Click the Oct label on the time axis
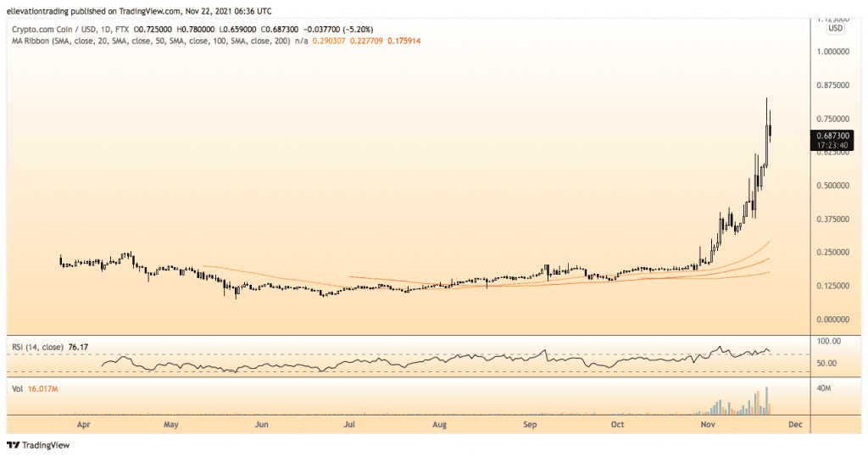Viewport: 868px width, 457px height. click(x=617, y=425)
